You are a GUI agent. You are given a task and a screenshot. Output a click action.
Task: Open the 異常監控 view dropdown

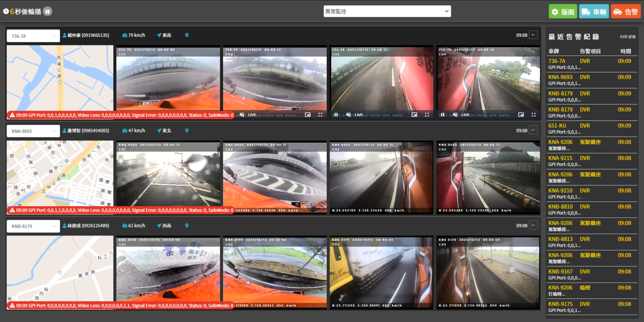[x=387, y=12]
